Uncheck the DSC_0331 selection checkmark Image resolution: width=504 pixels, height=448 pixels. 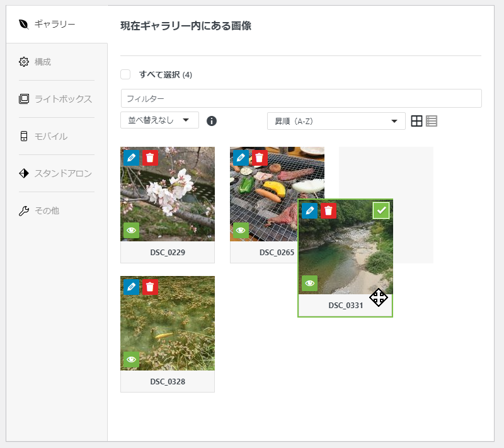381,210
